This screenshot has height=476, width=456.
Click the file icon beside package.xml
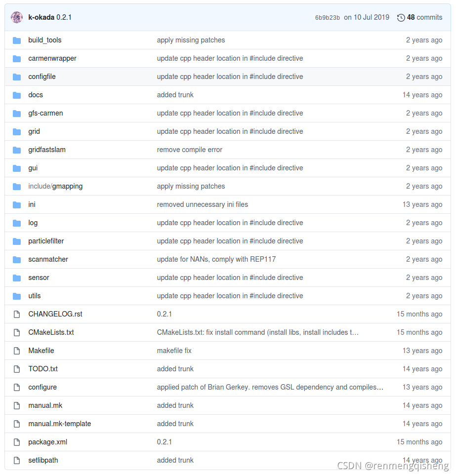tap(16, 442)
